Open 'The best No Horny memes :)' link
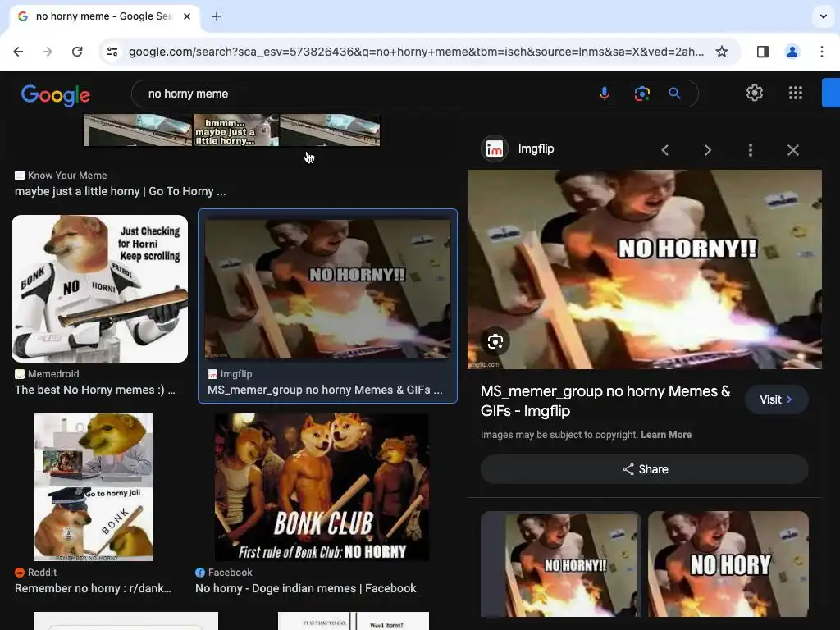This screenshot has width=840, height=630. point(95,390)
